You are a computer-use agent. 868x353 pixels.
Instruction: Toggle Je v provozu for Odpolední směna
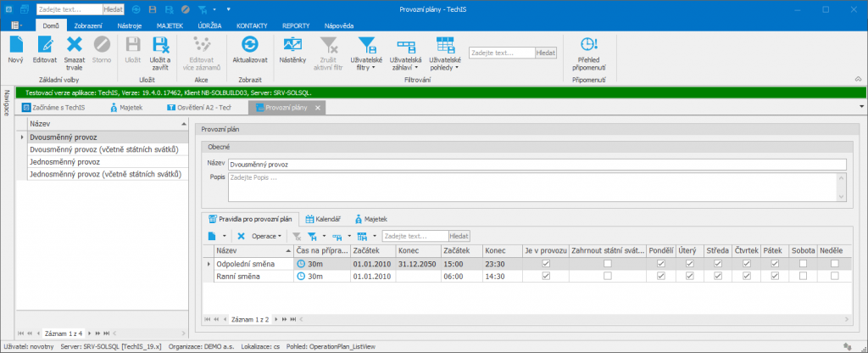pyautogui.click(x=546, y=264)
